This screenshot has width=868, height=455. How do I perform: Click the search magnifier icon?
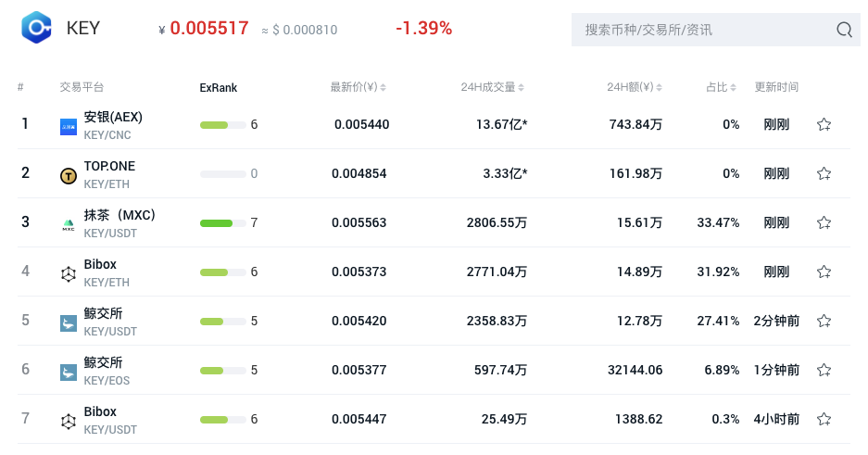click(844, 30)
